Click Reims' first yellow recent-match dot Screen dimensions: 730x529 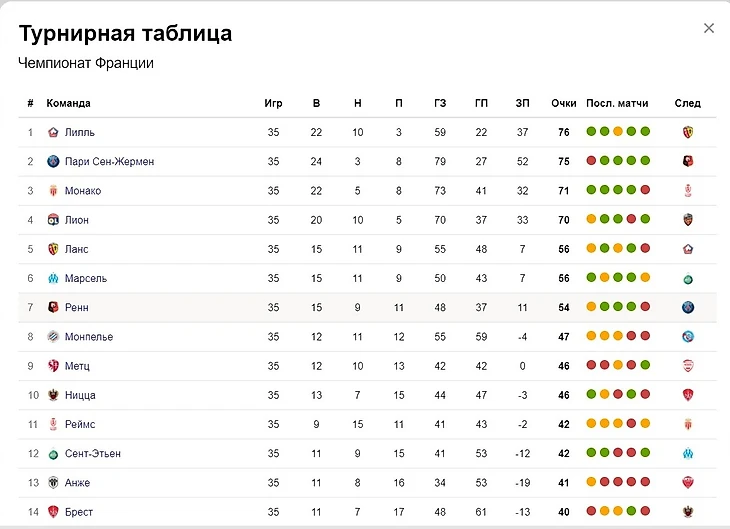coord(591,424)
